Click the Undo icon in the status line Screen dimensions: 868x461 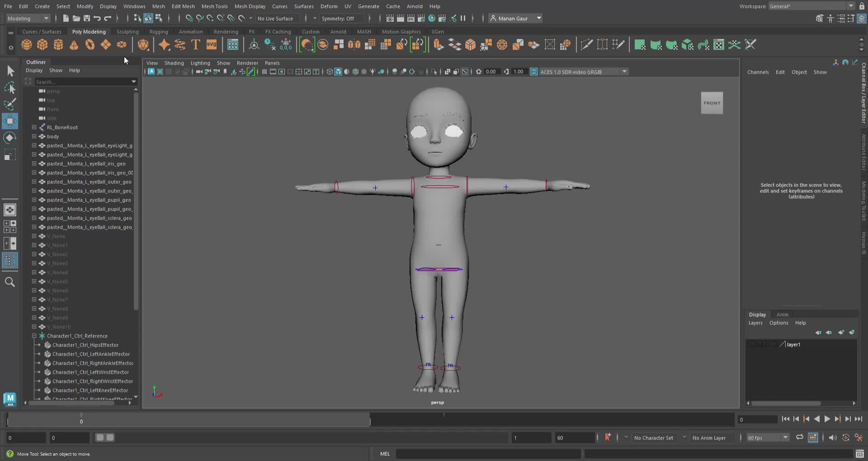[x=96, y=19]
